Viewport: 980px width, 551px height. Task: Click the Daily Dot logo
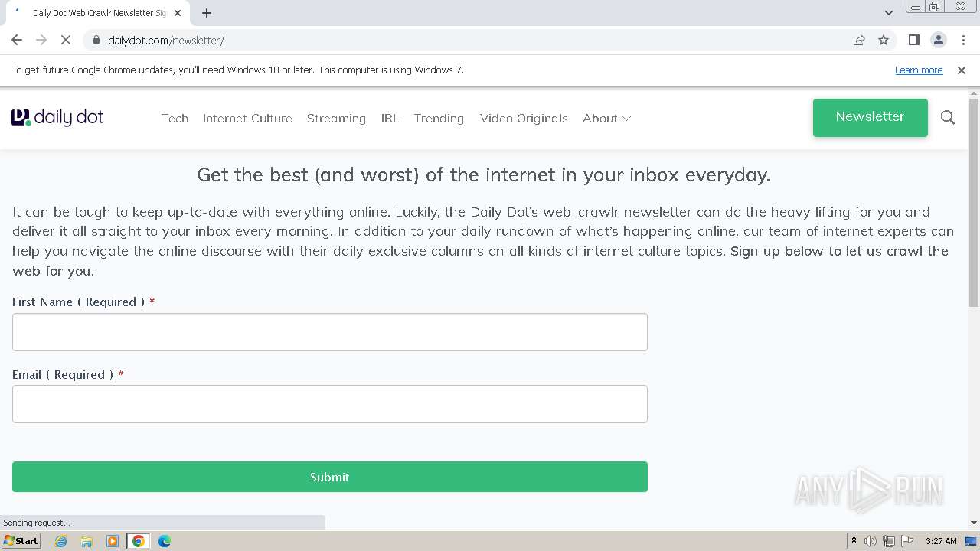(57, 118)
